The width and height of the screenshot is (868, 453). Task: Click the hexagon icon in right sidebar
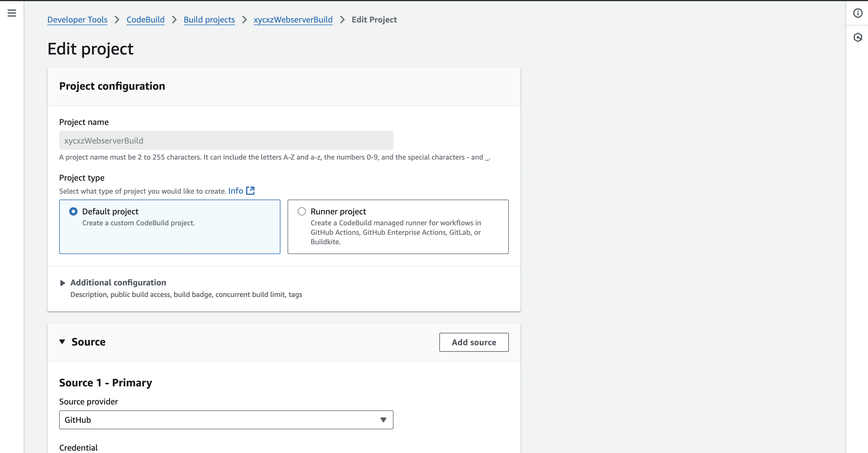[858, 37]
